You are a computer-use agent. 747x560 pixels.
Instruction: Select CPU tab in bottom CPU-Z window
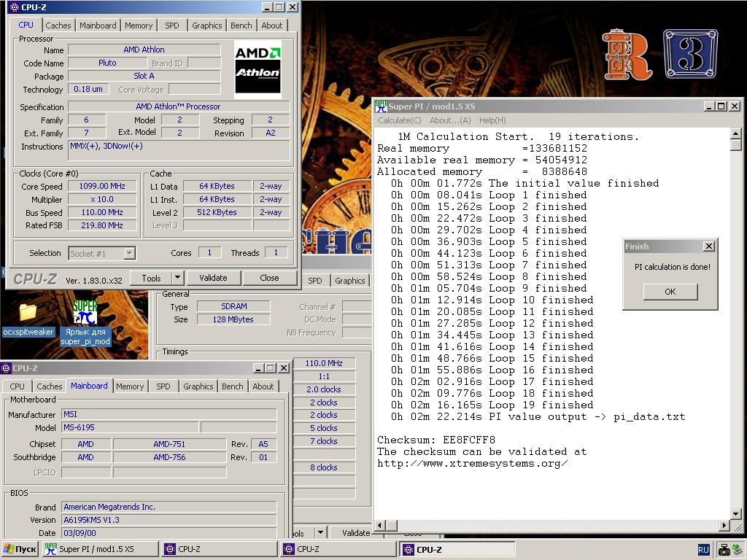pyautogui.click(x=18, y=386)
